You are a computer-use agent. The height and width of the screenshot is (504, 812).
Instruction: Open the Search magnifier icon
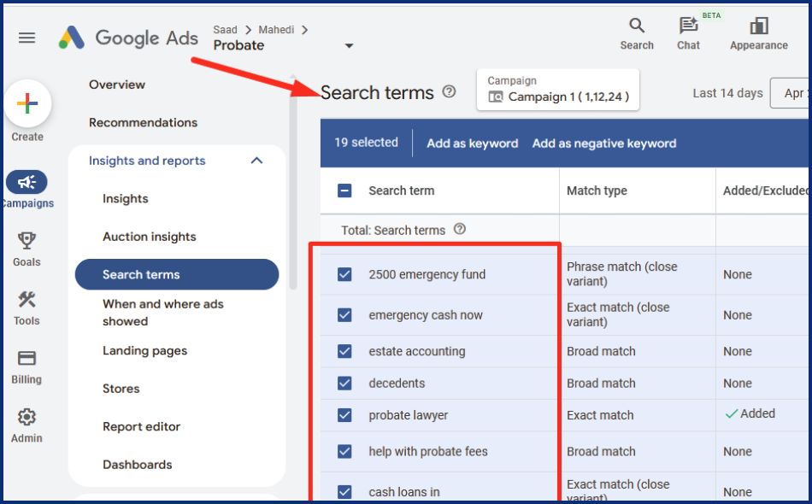(x=637, y=26)
